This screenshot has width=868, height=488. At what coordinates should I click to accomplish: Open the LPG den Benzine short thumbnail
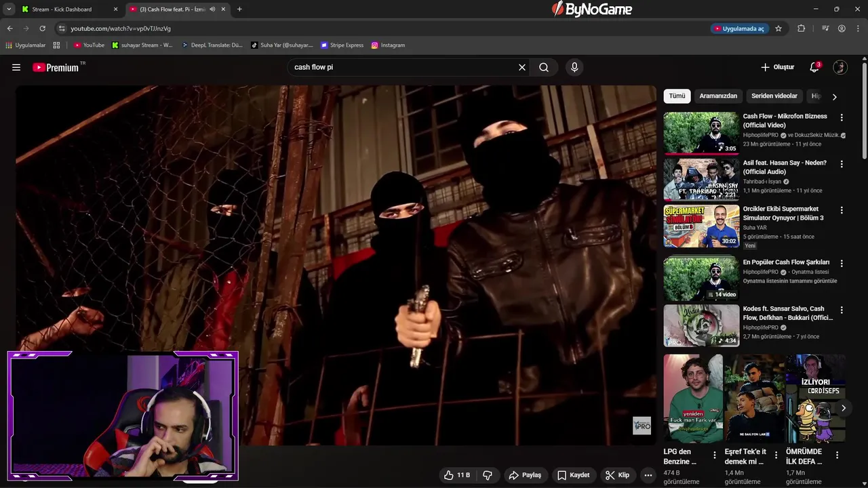[x=693, y=399]
